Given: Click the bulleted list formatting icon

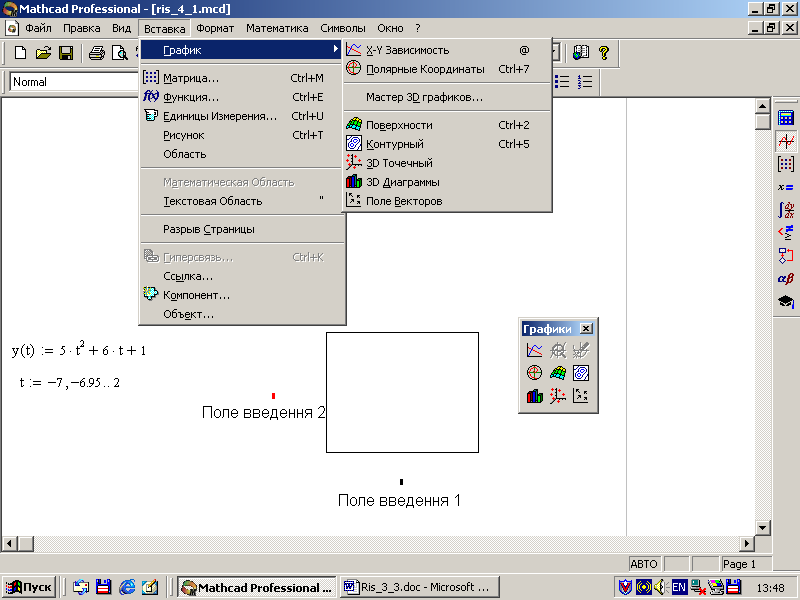Looking at the screenshot, I should point(562,82).
